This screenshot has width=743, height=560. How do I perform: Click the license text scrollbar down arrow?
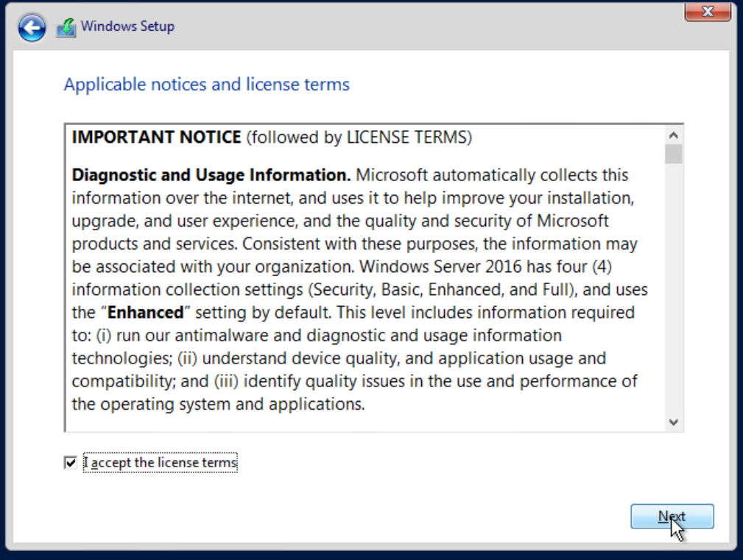[x=673, y=422]
